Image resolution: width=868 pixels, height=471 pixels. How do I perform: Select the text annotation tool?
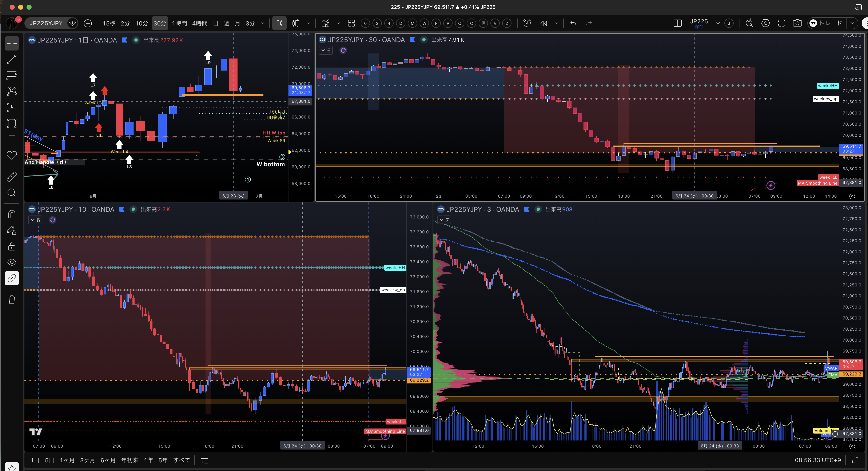tap(12, 139)
